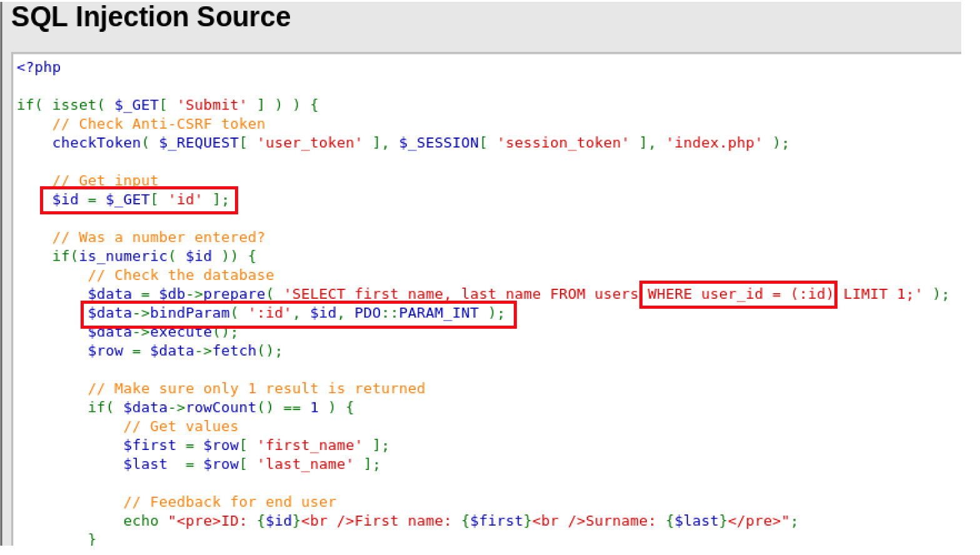
Task: Click the opening <?php tag
Action: [x=39, y=67]
